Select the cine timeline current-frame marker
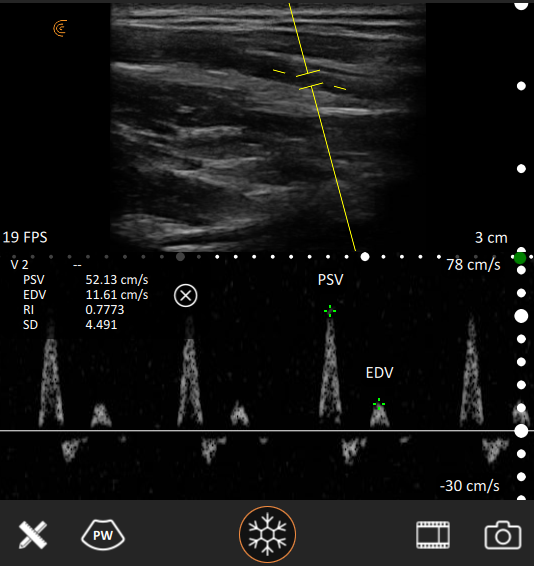This screenshot has height=566, width=534. click(x=365, y=257)
